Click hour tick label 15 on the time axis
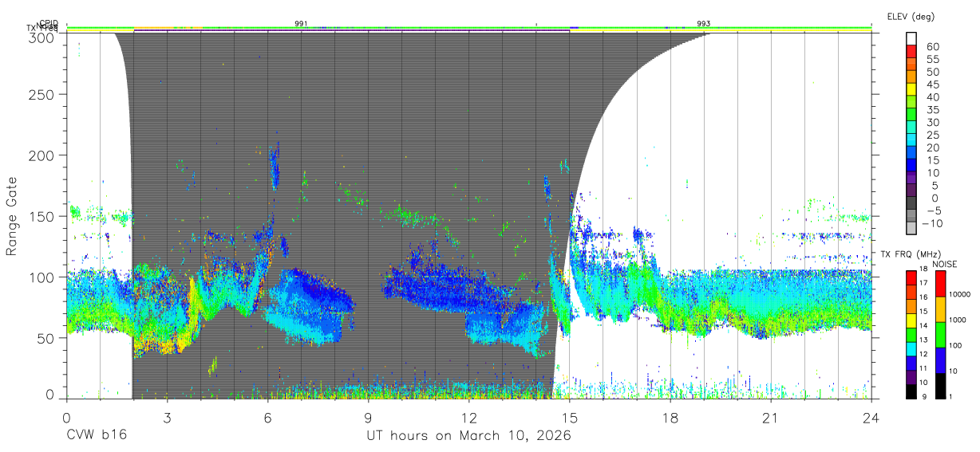Image resolution: width=980 pixels, height=452 pixels. pyautogui.click(x=570, y=417)
